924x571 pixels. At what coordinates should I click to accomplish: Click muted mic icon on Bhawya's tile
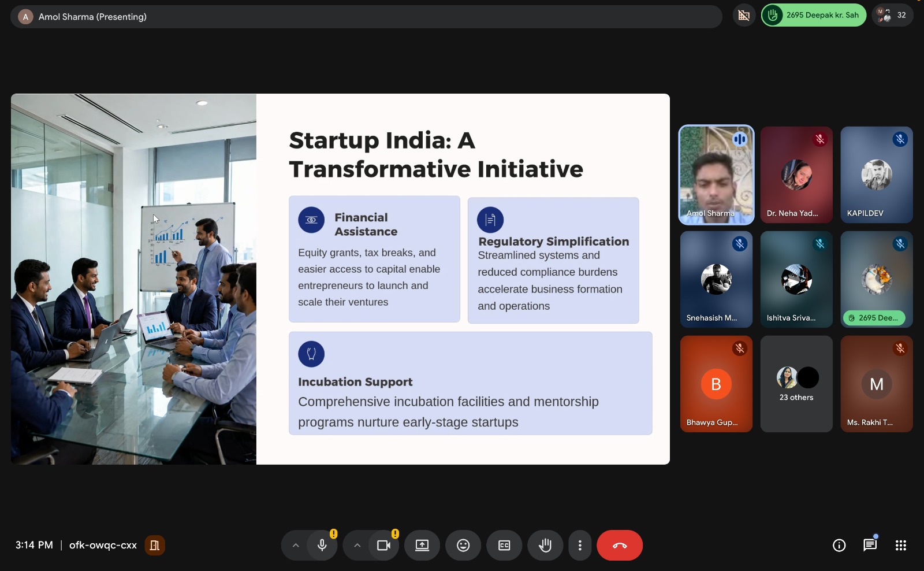(x=740, y=348)
